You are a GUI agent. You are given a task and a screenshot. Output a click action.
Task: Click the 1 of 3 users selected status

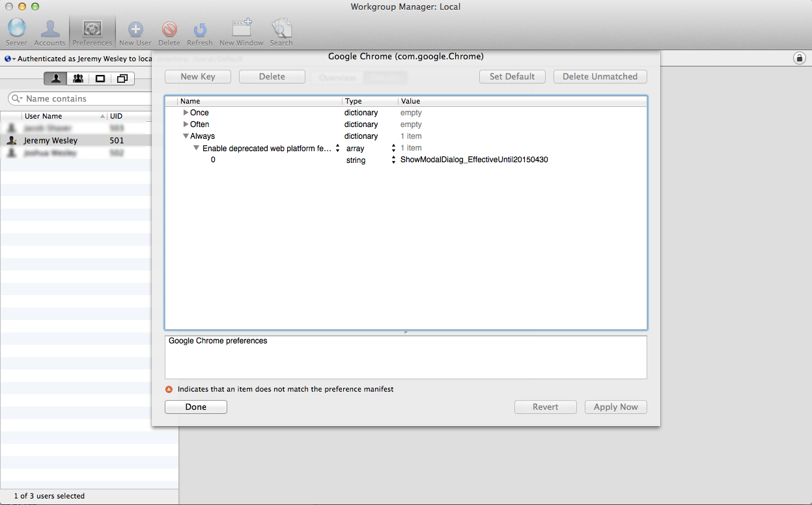[x=49, y=496]
